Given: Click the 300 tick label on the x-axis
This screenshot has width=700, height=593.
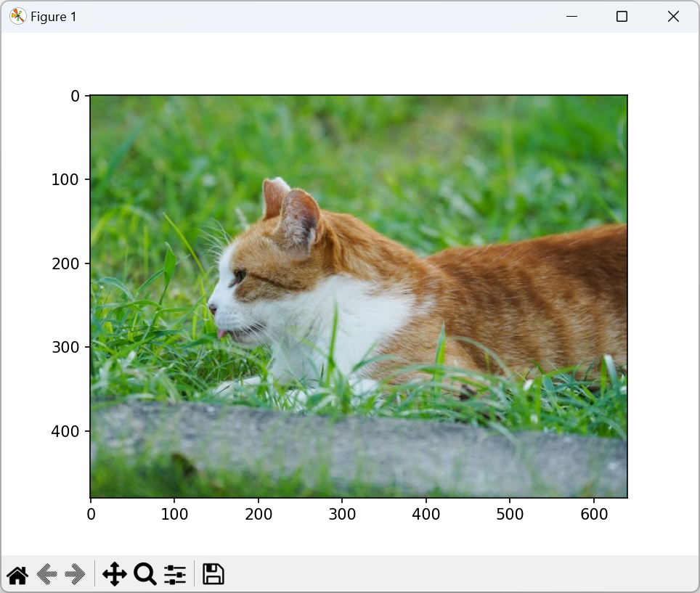Looking at the screenshot, I should pyautogui.click(x=342, y=515).
